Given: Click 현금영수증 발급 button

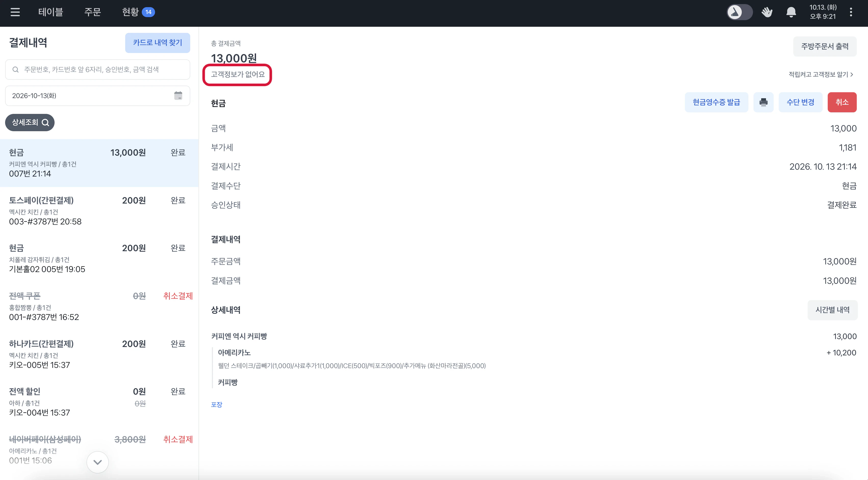Looking at the screenshot, I should pos(716,102).
